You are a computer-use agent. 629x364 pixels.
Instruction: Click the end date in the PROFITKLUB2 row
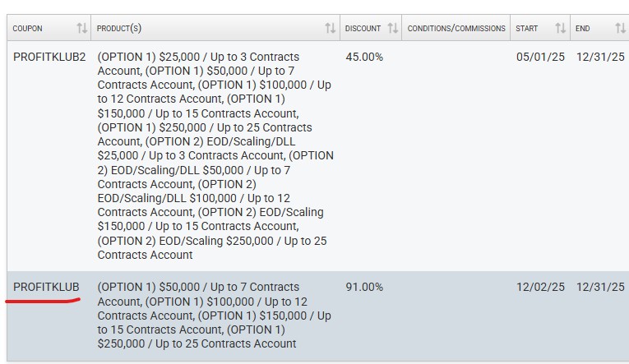(x=600, y=57)
